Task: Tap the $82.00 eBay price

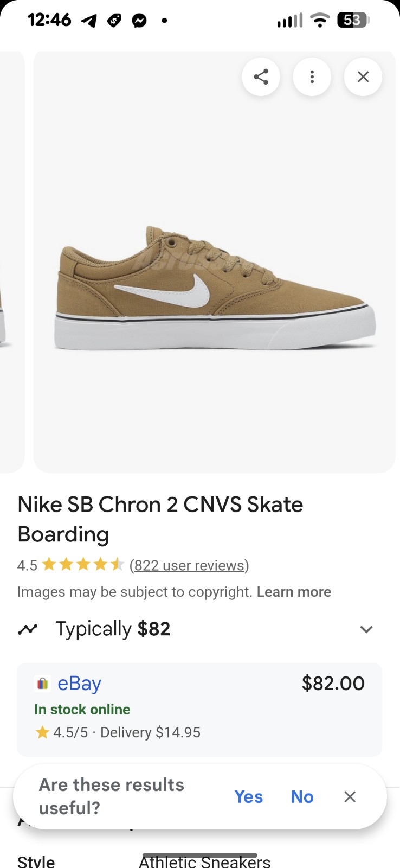Action: pos(333,684)
